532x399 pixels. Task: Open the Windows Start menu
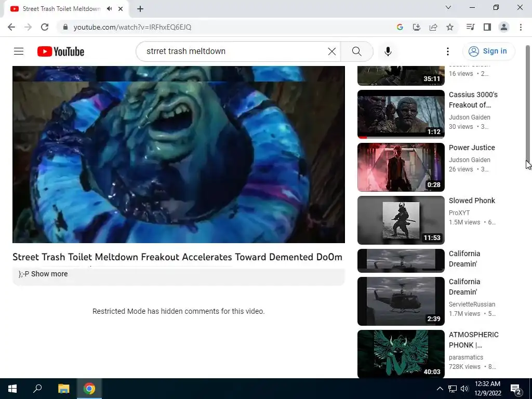12,389
